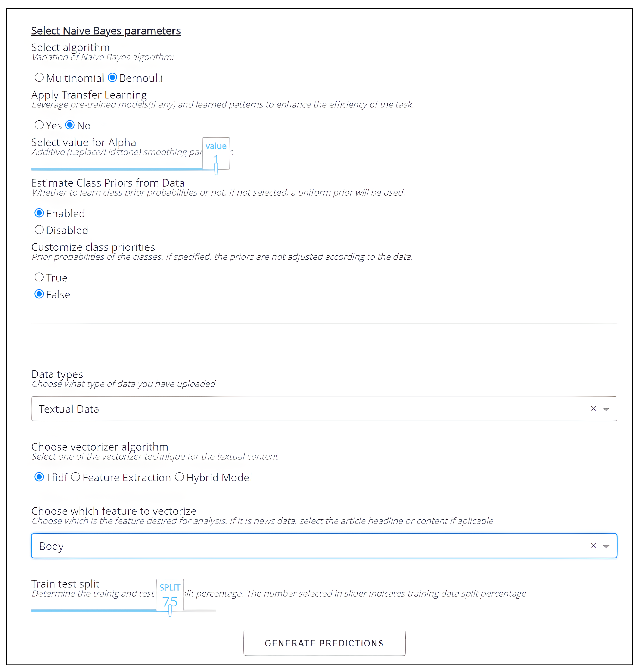Choose Feature Extraction vectorizer
Image resolution: width=638 pixels, height=672 pixels.
[75, 477]
